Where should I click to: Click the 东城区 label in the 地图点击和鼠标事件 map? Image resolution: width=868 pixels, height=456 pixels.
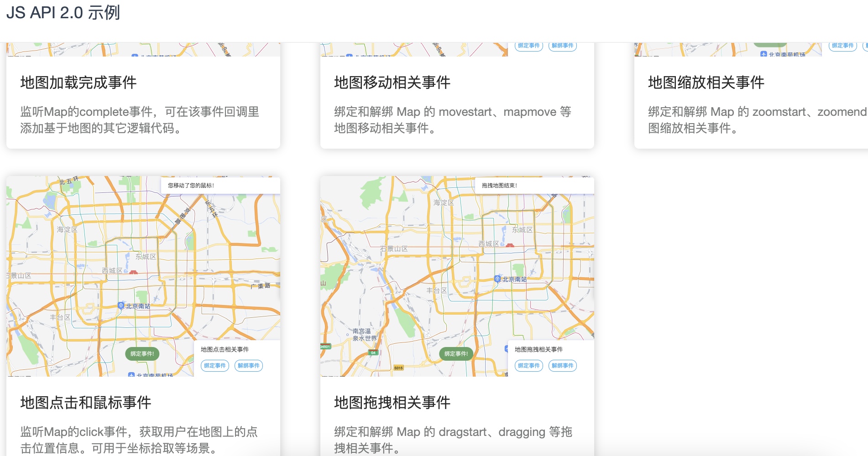coord(146,257)
